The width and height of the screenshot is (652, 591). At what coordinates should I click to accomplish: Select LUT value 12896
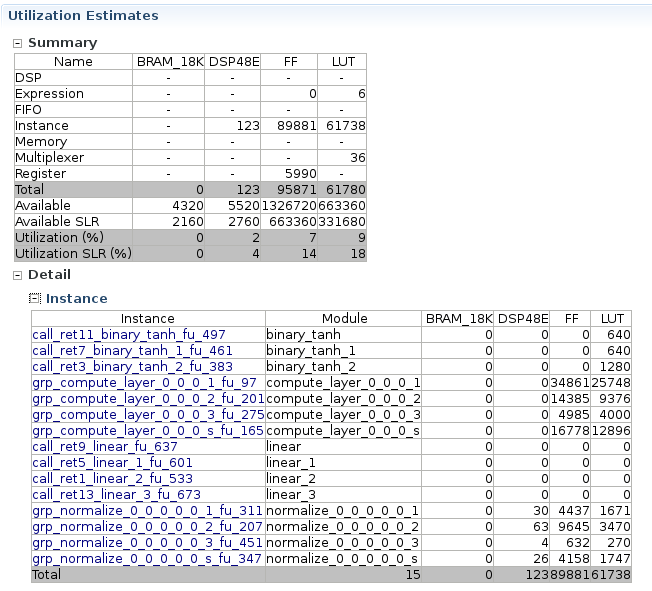pos(611,431)
